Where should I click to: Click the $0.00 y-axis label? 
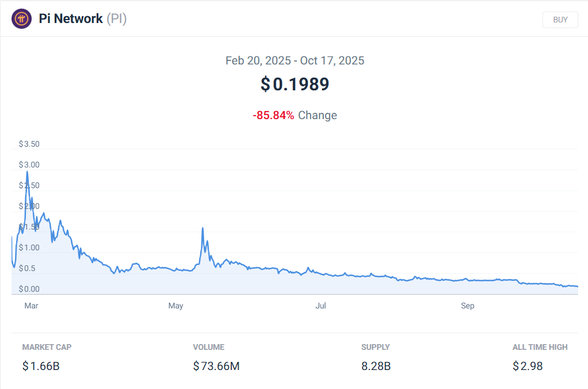[29, 289]
